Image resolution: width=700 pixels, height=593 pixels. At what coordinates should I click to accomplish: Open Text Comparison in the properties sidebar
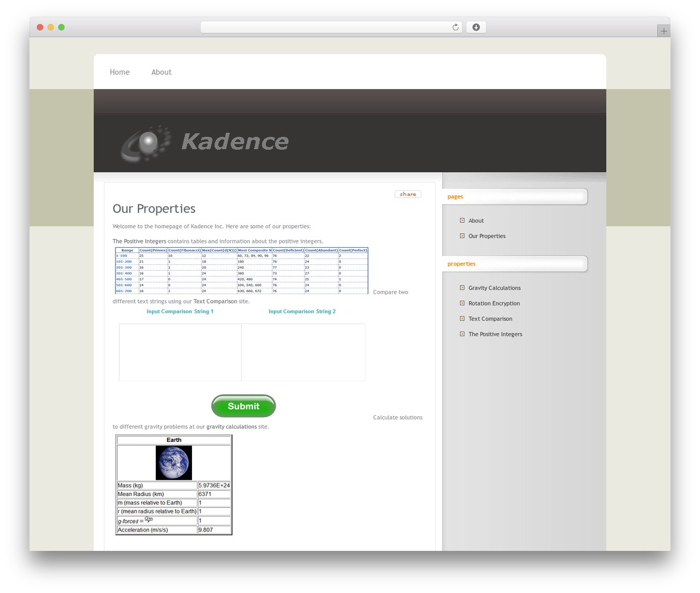(490, 319)
